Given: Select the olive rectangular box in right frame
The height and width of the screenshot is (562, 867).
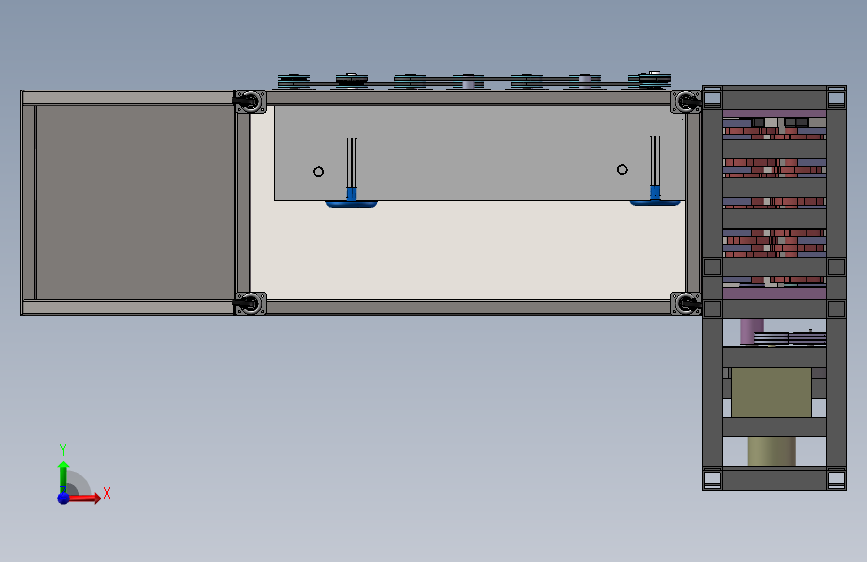Looking at the screenshot, I should (771, 392).
